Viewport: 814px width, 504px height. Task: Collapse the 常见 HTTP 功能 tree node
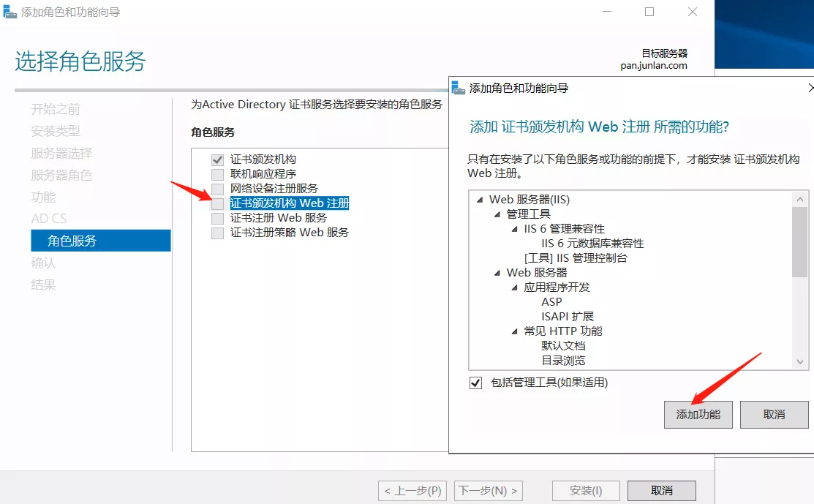coord(515,331)
